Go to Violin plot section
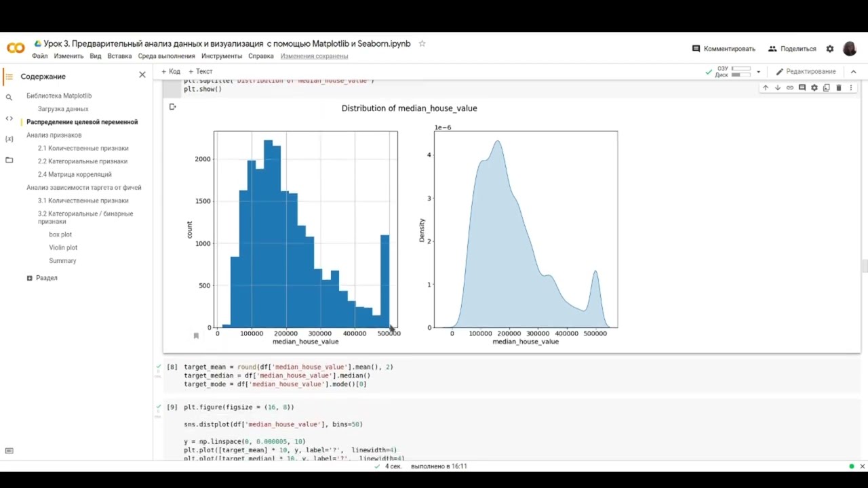 63,248
